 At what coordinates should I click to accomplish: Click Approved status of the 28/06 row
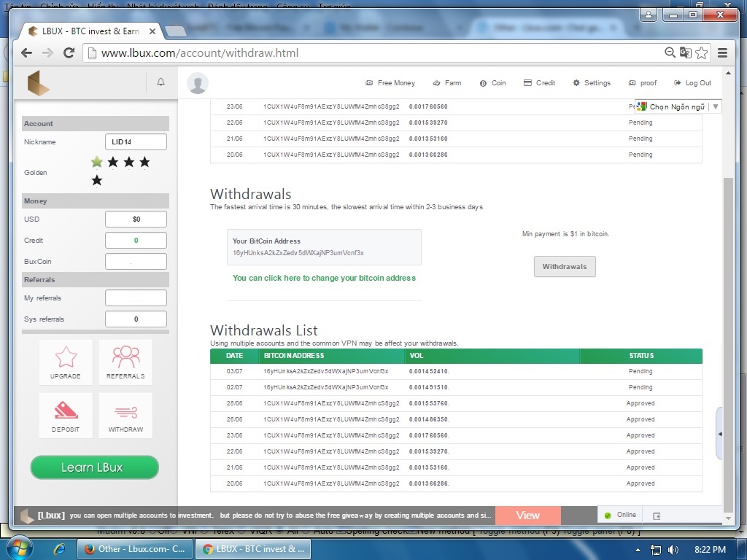coord(640,403)
